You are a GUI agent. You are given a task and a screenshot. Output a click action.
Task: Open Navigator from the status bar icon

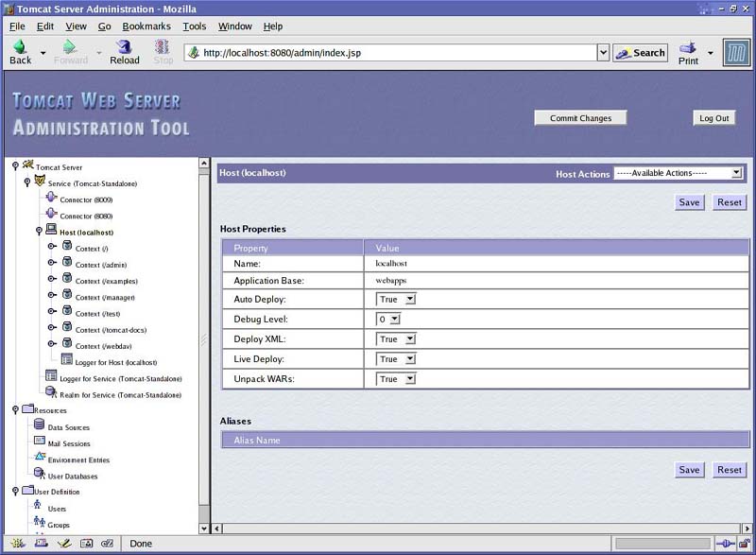18,544
